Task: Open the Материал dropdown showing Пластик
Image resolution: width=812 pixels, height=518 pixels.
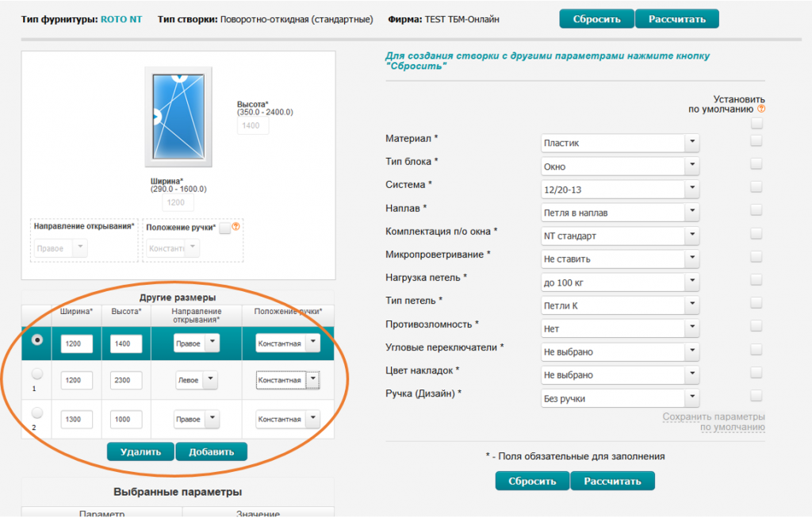Action: (x=620, y=143)
